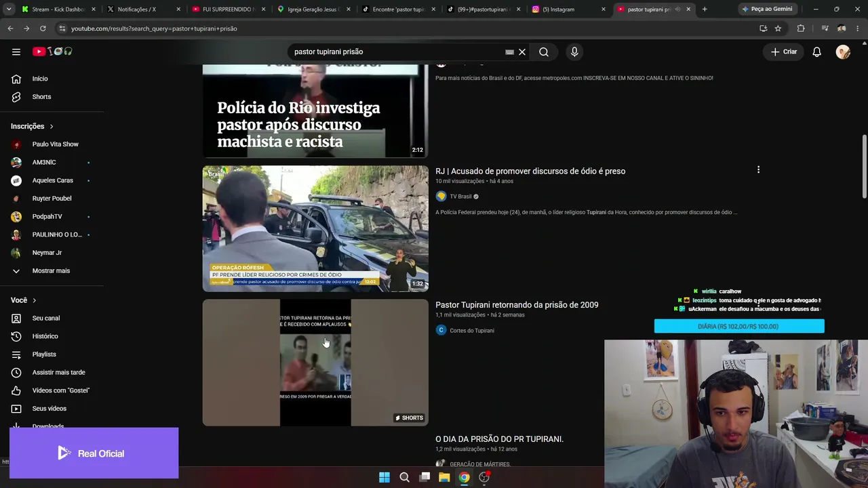Open the account avatar menu
This screenshot has height=488, width=868.
click(x=843, y=52)
